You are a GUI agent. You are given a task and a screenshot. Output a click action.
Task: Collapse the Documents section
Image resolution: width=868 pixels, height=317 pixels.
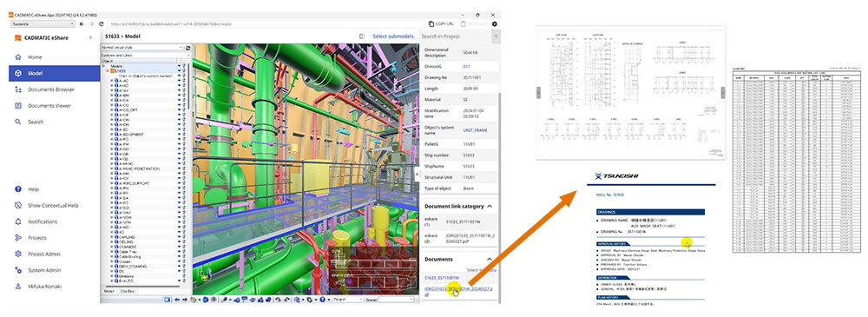point(490,259)
